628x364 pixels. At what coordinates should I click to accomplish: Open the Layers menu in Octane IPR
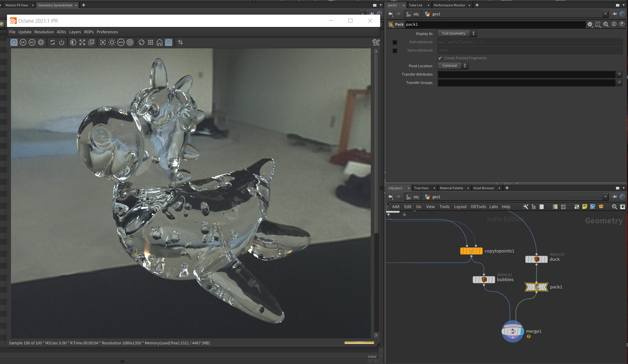[x=75, y=32]
